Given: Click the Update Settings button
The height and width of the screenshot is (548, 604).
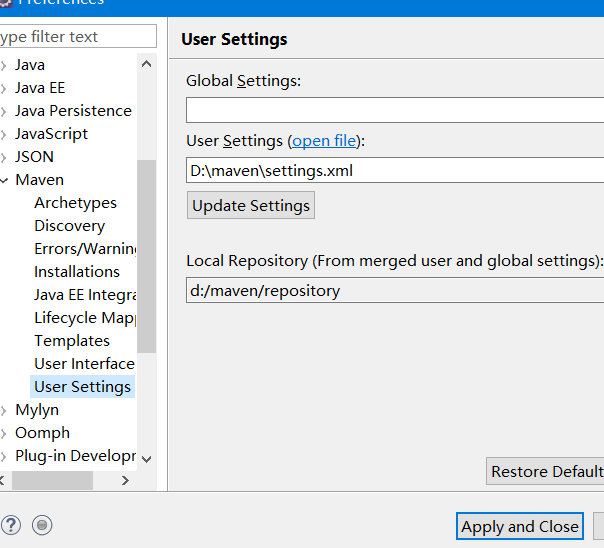Looking at the screenshot, I should [251, 206].
